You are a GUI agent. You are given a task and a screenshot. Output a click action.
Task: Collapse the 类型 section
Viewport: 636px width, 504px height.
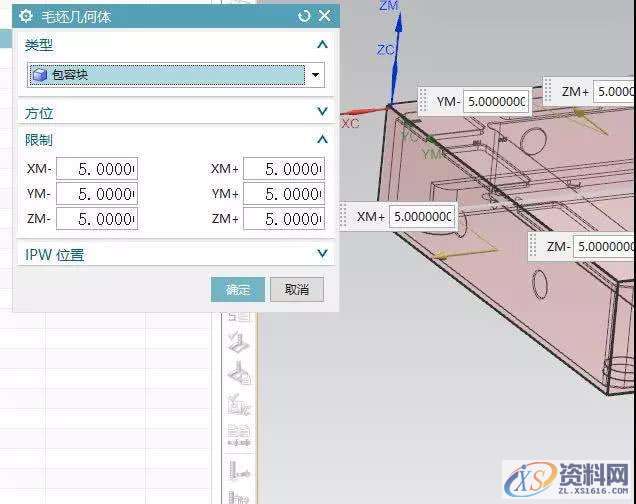(x=321, y=45)
